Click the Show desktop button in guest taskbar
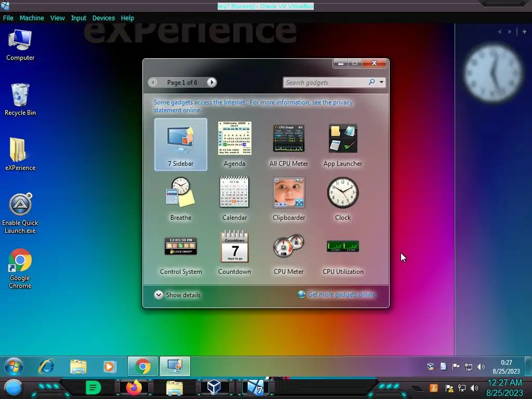Screen dimensions: 532x399 point(528,366)
